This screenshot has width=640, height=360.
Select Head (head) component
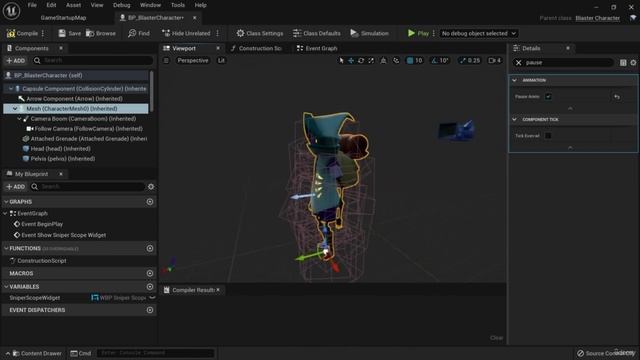click(57, 149)
